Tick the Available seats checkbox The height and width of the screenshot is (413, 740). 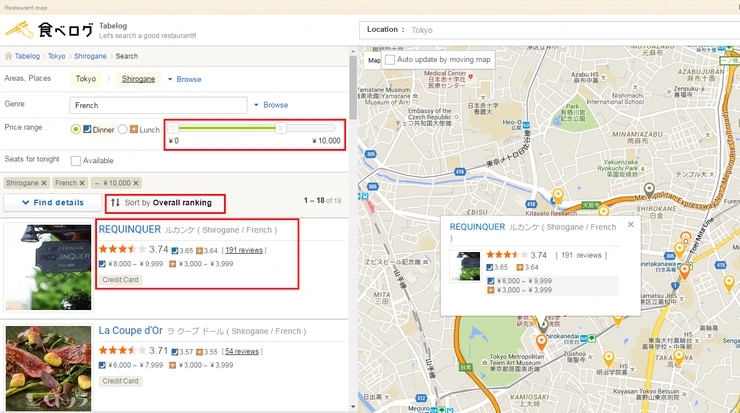pos(76,161)
